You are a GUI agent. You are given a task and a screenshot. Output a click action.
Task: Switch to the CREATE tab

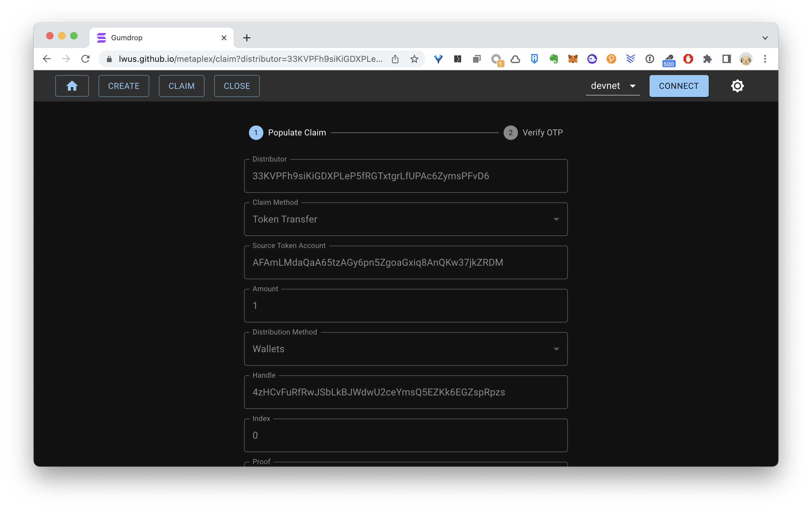click(123, 86)
